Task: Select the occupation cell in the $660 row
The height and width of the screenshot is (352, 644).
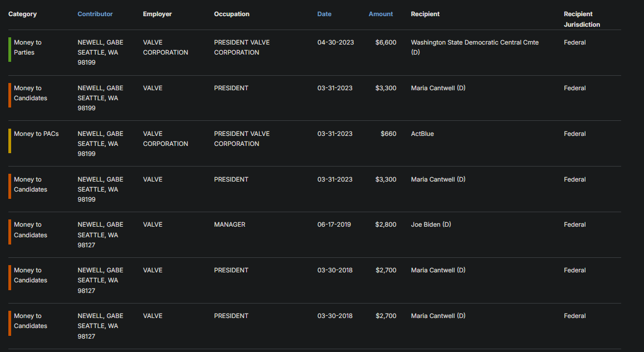Action: [242, 139]
